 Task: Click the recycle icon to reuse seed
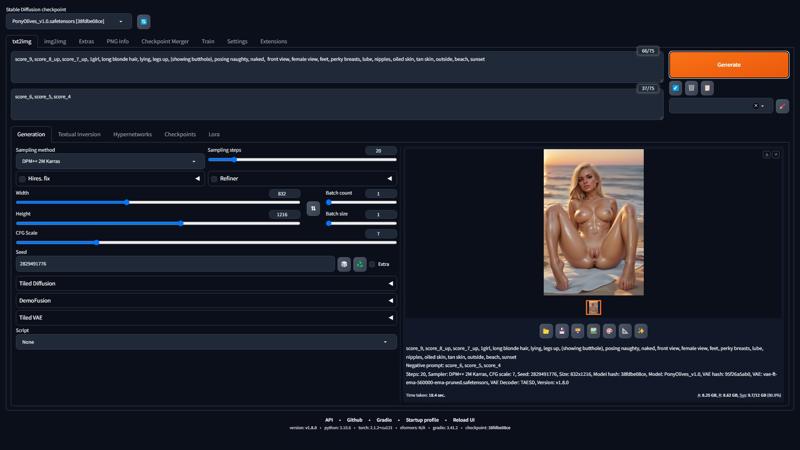point(360,264)
